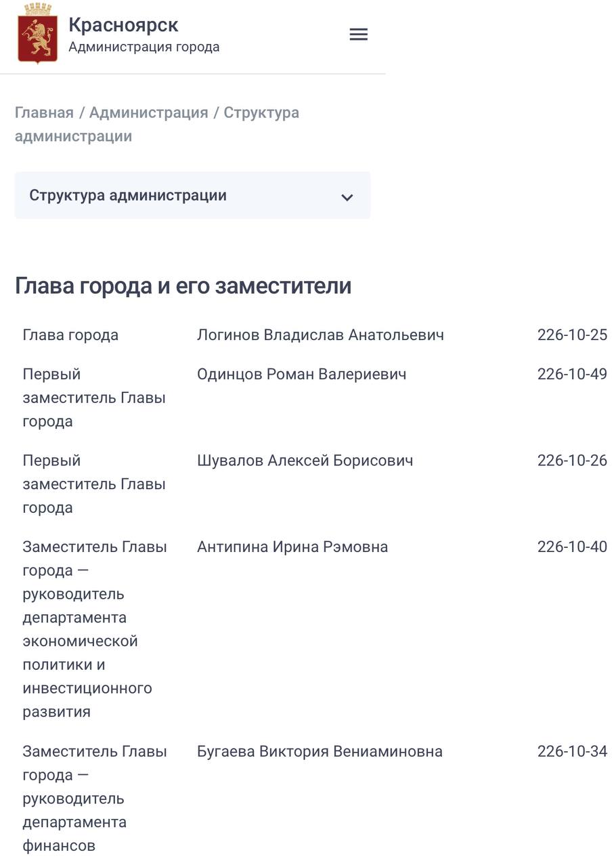
Task: Click the Глава города position cell
Action: pos(70,335)
